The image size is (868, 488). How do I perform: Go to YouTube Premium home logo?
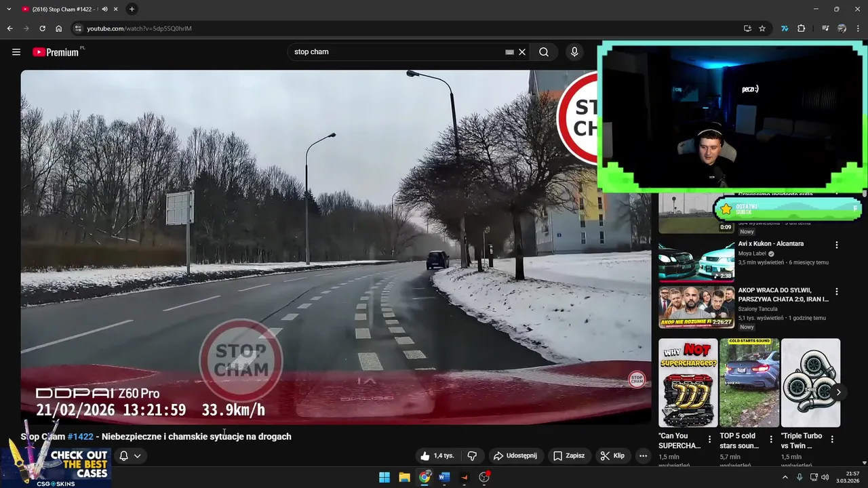(57, 52)
